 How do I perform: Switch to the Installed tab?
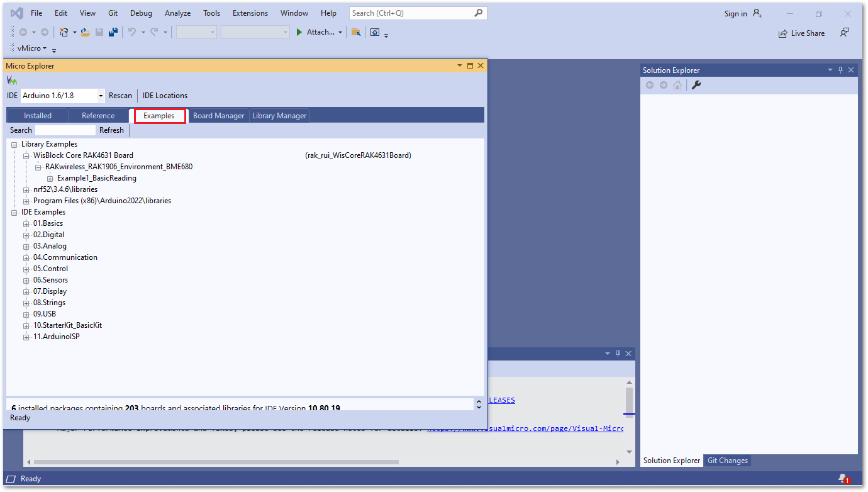coord(38,116)
